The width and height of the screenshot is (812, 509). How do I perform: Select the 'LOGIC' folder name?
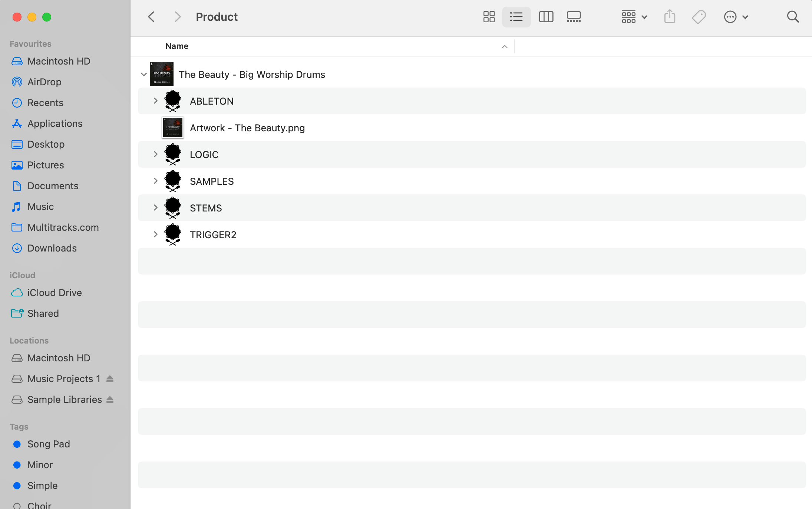[204, 155]
